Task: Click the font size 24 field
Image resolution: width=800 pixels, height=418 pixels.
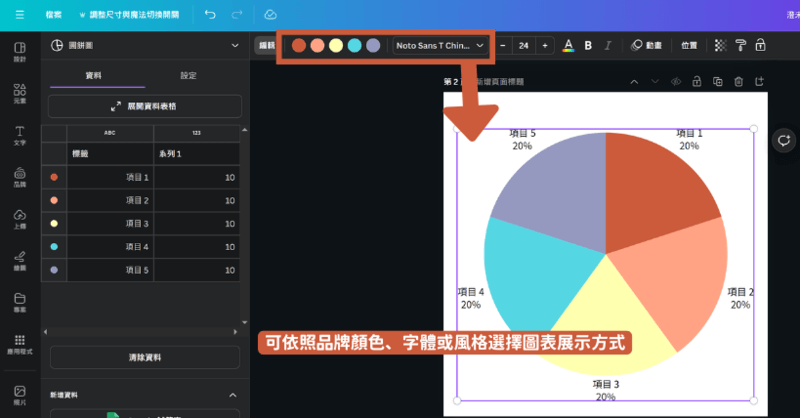Action: pos(523,45)
